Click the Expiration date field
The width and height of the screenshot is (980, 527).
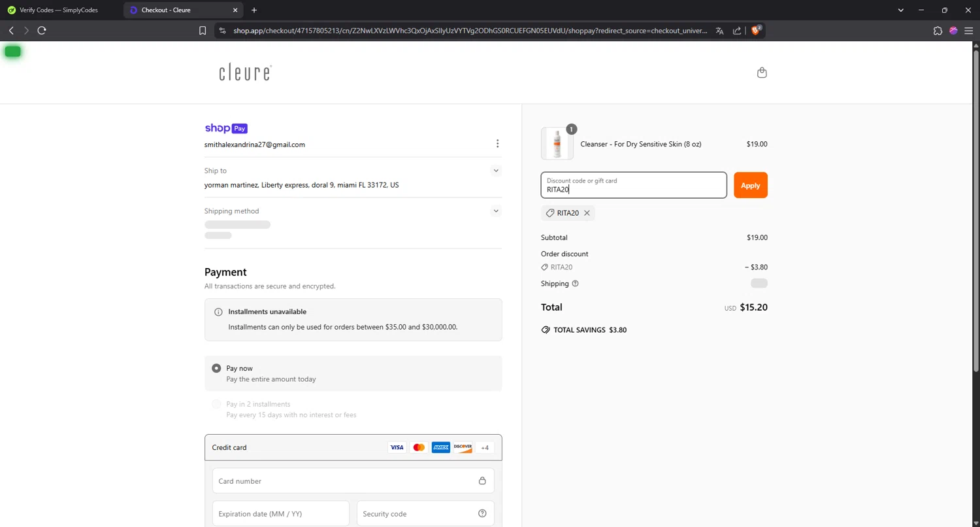281,514
